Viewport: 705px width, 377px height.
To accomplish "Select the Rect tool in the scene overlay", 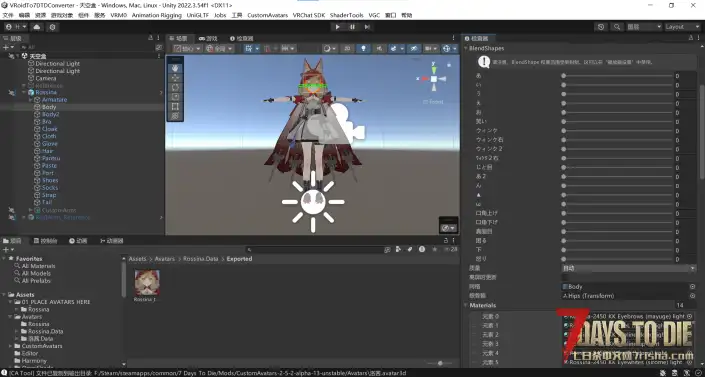I will click(175, 107).
